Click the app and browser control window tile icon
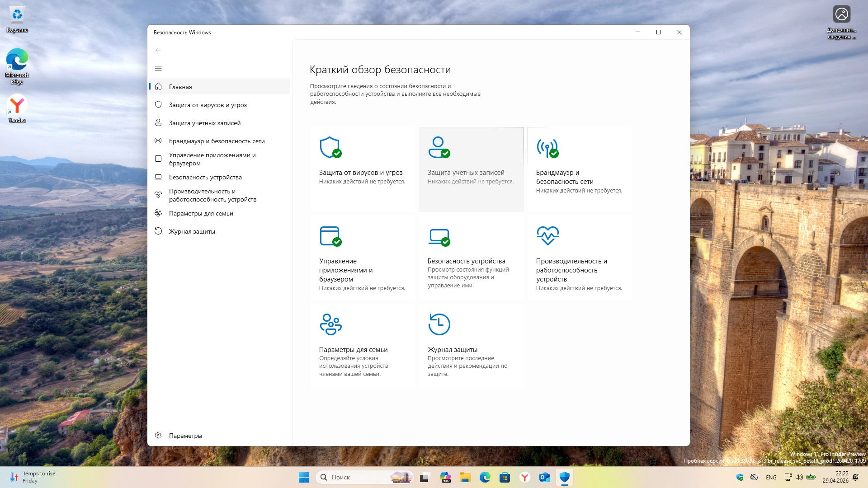 (330, 236)
